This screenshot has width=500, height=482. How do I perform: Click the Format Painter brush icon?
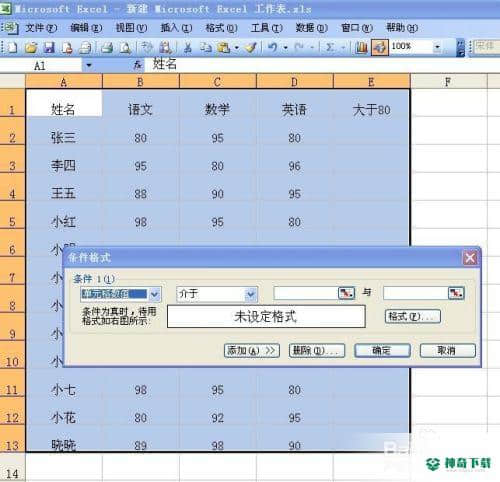coord(250,48)
